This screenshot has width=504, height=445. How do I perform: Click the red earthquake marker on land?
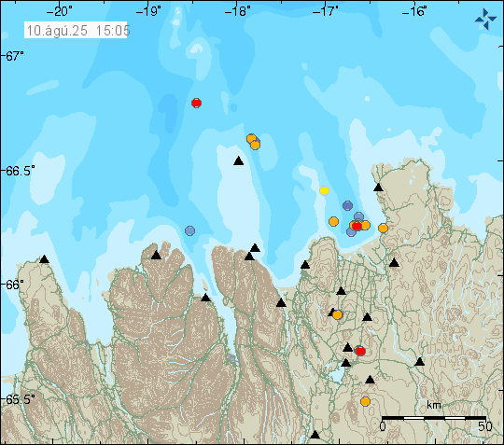[x=360, y=351]
